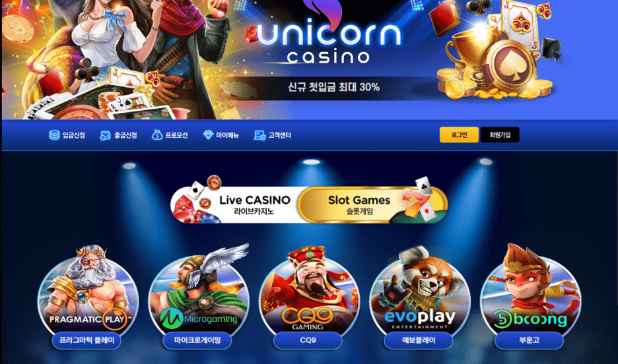Click the withdrawal request wallet icon
The height and width of the screenshot is (364, 618).
coord(105,135)
